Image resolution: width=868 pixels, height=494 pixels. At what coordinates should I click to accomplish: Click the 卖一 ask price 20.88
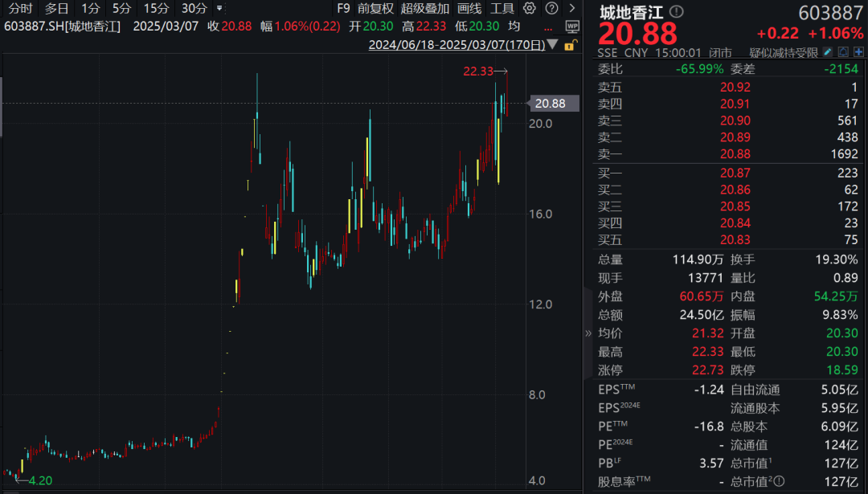tap(735, 153)
